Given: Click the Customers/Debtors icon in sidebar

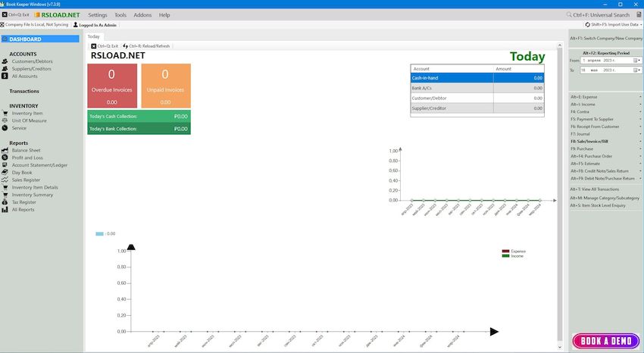Looking at the screenshot, I should 5,61.
